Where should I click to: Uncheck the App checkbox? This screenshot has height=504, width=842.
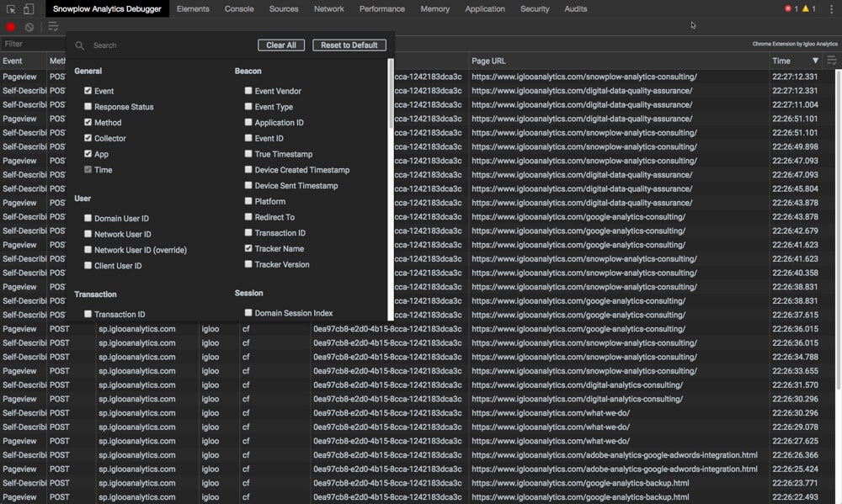point(88,153)
